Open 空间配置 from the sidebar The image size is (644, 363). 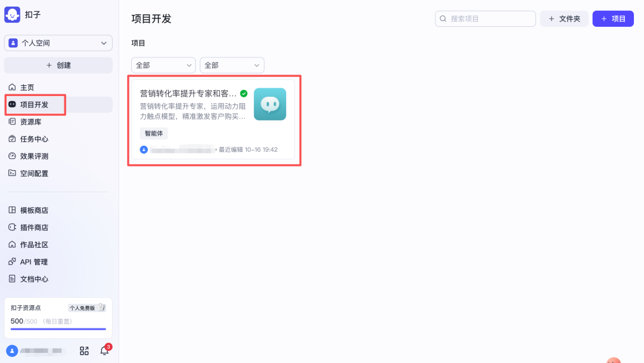tap(58, 174)
